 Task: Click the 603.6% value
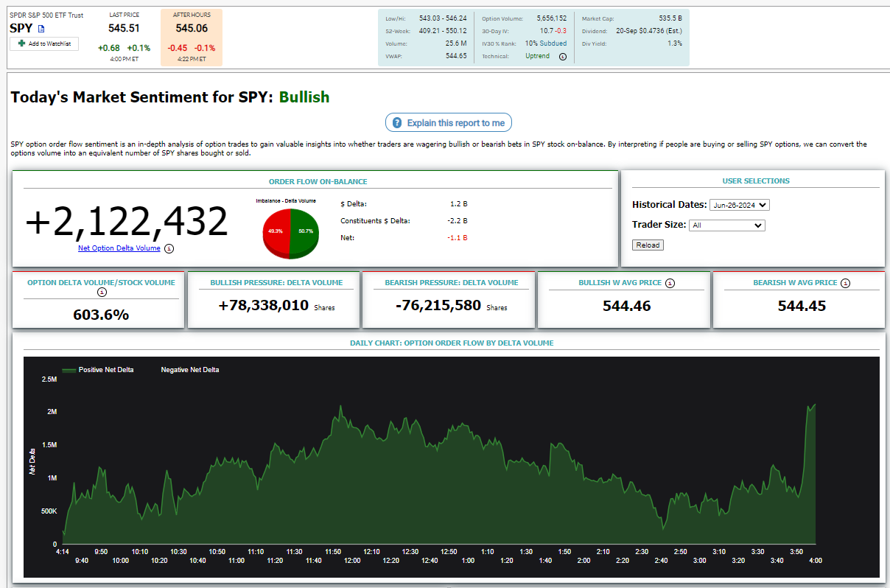(101, 315)
